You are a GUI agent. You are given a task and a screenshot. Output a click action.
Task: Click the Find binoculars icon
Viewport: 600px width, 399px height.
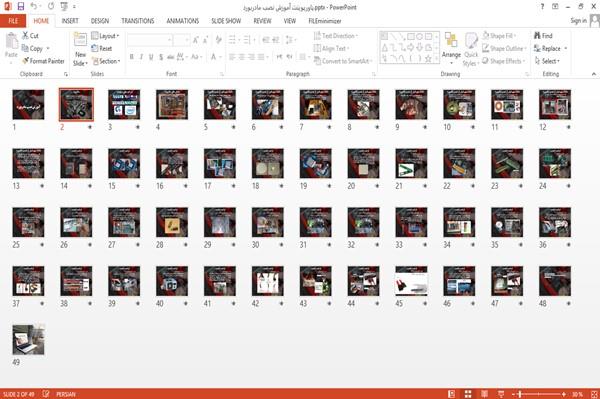click(x=537, y=36)
